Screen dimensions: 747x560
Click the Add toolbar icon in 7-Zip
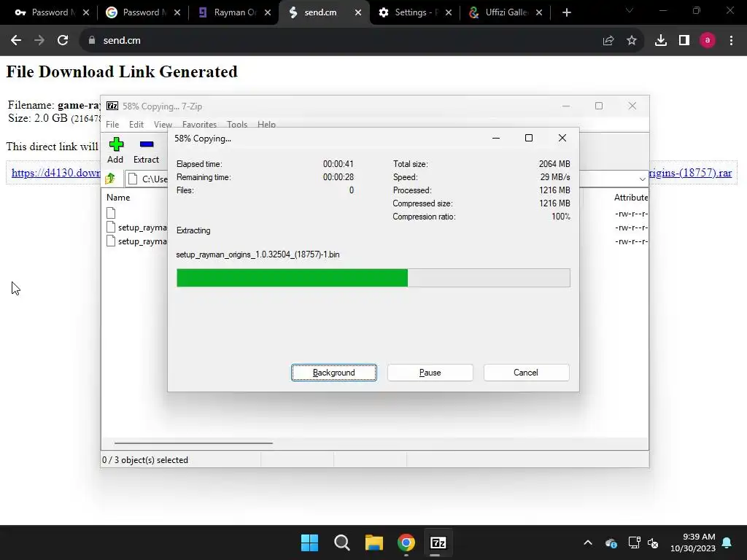click(x=116, y=144)
